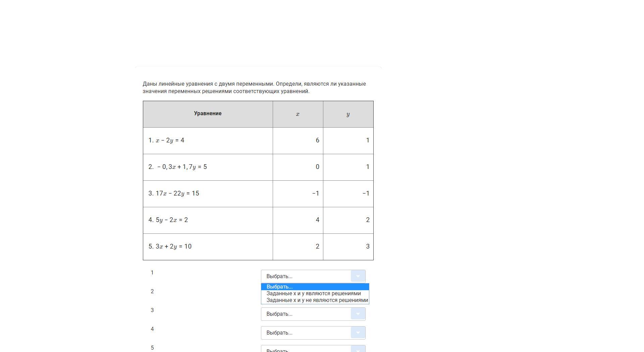This screenshot has height=352, width=644.
Task: Open the dropdown for equation 3
Action: [x=313, y=314]
